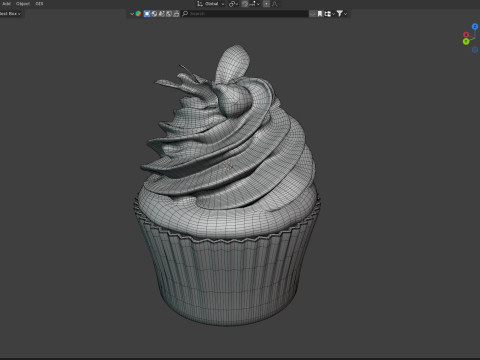Open the Global transform orientation dropdown
Screen dimensions: 480x360
[213, 4]
